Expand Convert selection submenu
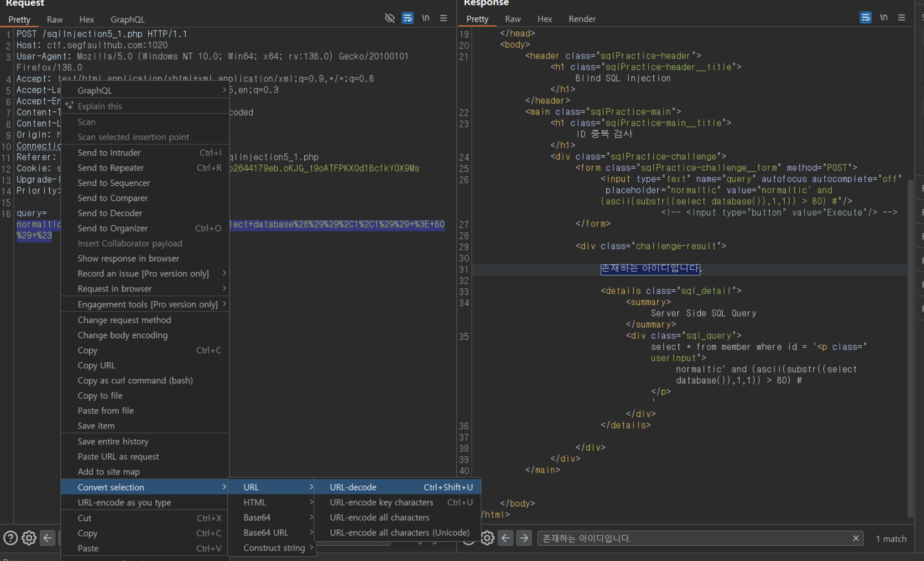The width and height of the screenshot is (924, 561). click(x=145, y=487)
